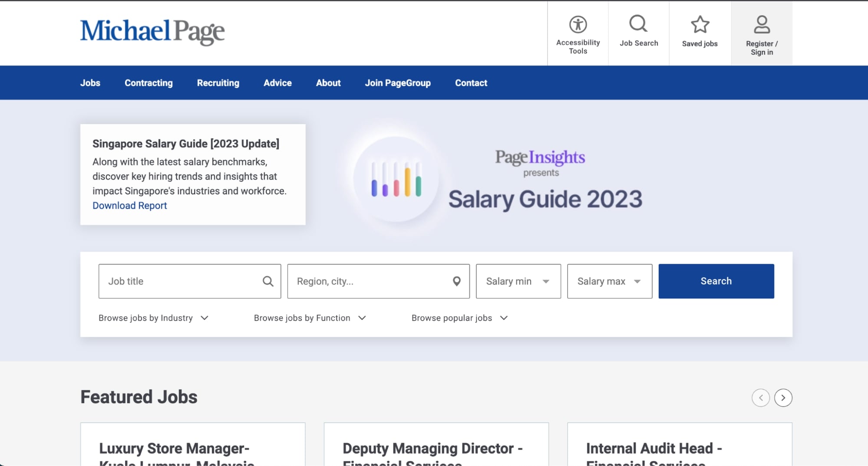Click the Job Search magnifier icon
868x466 pixels.
tap(638, 24)
